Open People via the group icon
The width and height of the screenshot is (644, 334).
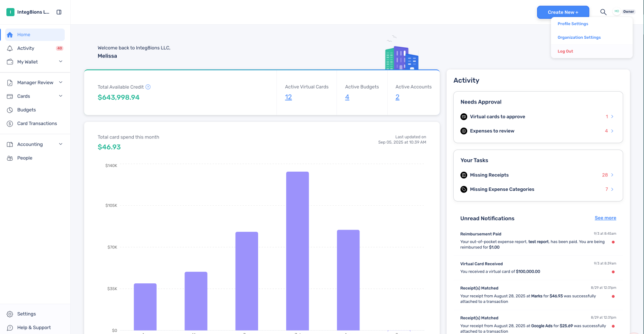pos(10,158)
